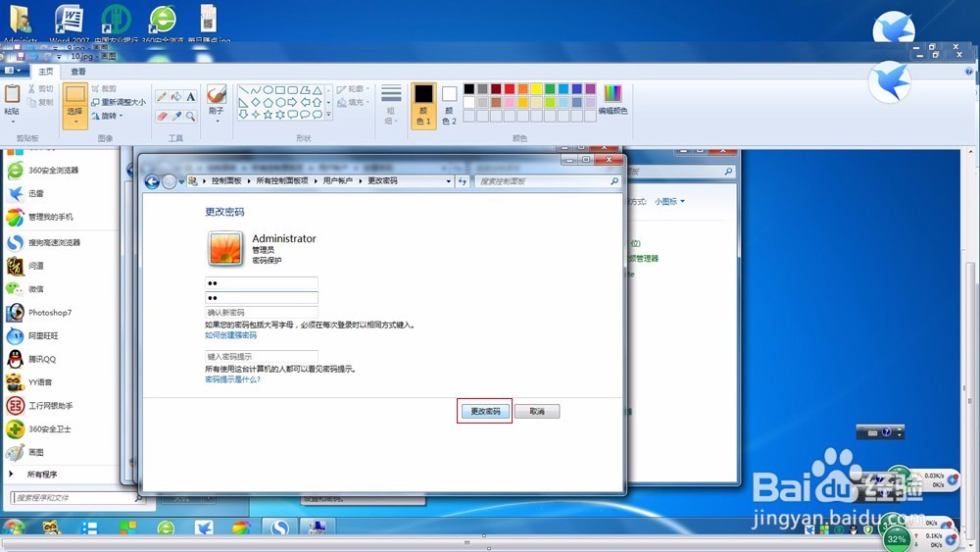Click Save icon in Paint quick access toolbar
980x552 pixels.
[20, 56]
